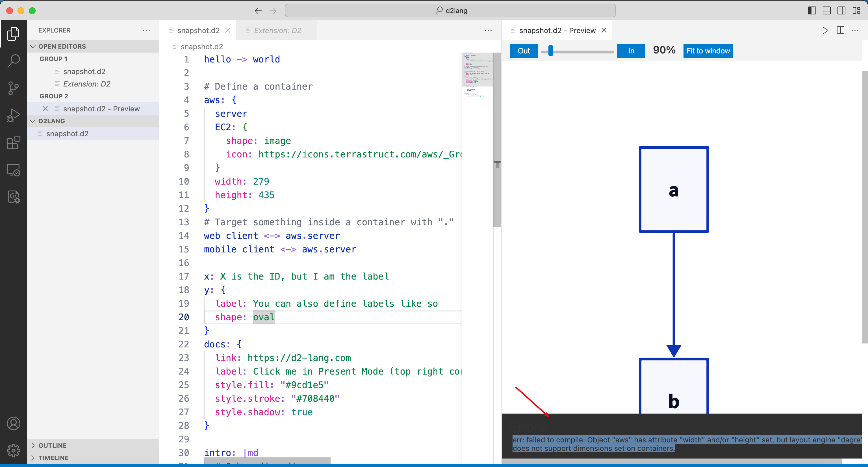Open Manage settings gear in activity bar
Viewport: 868px width, 467px height.
pyautogui.click(x=14, y=450)
